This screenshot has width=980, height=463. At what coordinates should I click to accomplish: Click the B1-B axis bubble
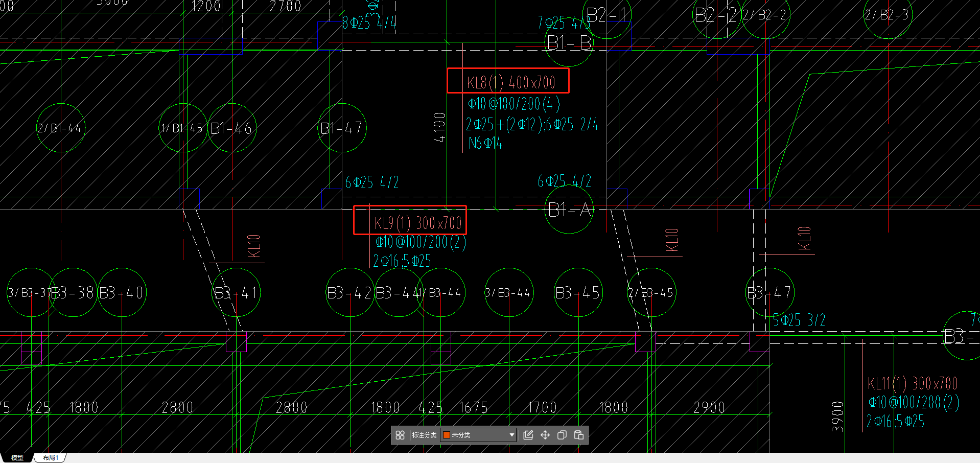[569, 43]
